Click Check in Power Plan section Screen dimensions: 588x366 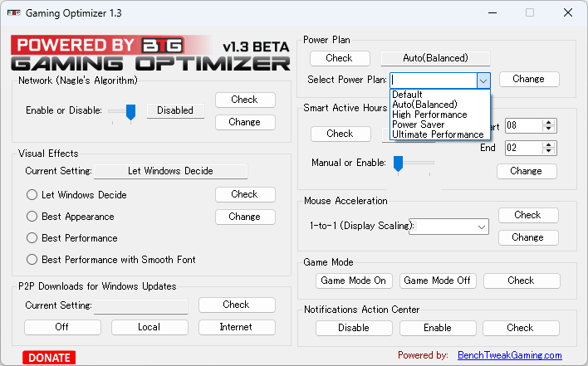click(340, 58)
